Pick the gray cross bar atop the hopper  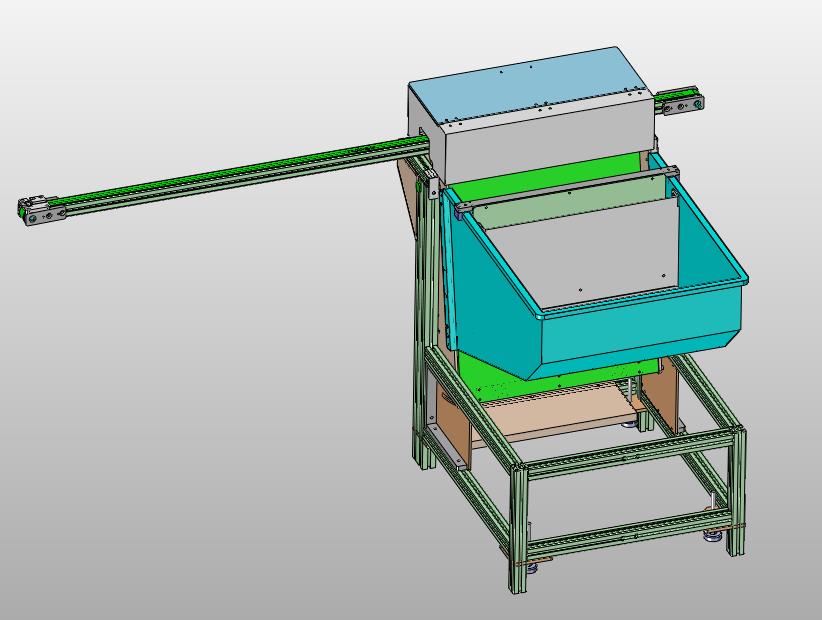[x=566, y=189]
